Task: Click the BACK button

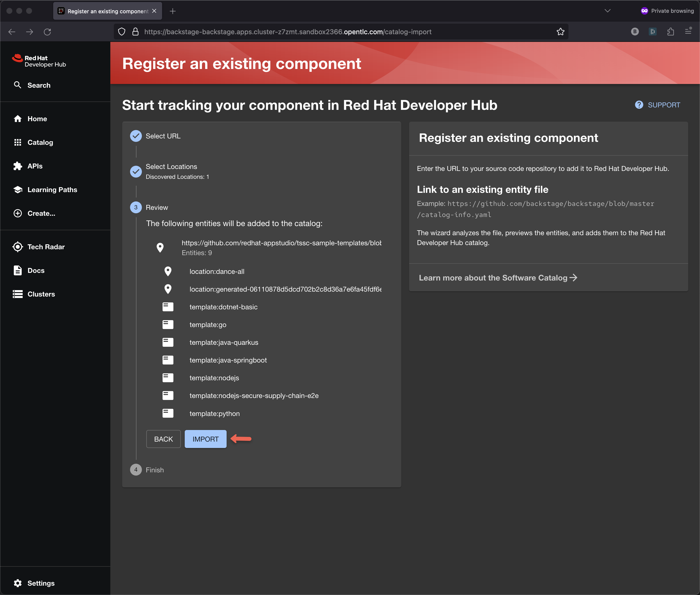Action: [x=163, y=439]
